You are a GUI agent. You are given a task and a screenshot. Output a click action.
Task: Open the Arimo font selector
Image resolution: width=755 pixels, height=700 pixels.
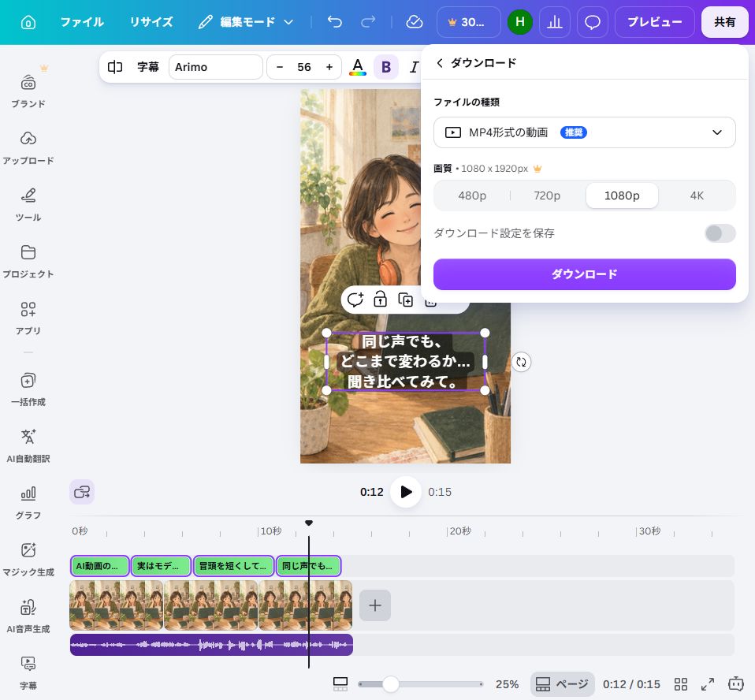[216, 67]
